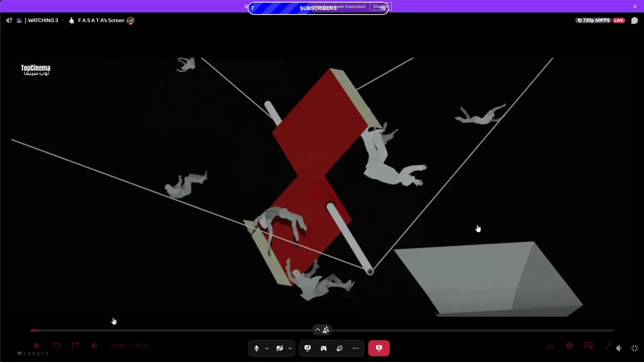The width and height of the screenshot is (644, 362).
Task: Click Disable in the top banner
Action: click(380, 7)
